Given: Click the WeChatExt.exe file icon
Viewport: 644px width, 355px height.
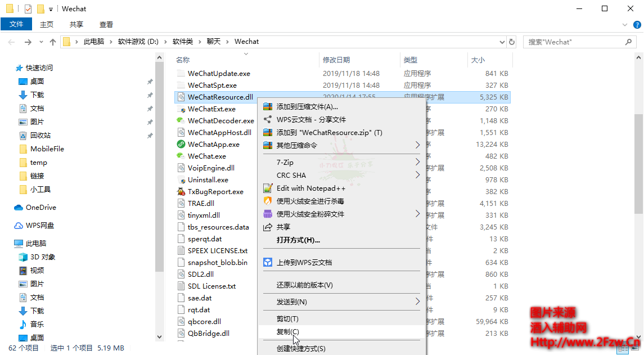Looking at the screenshot, I should coord(181,109).
